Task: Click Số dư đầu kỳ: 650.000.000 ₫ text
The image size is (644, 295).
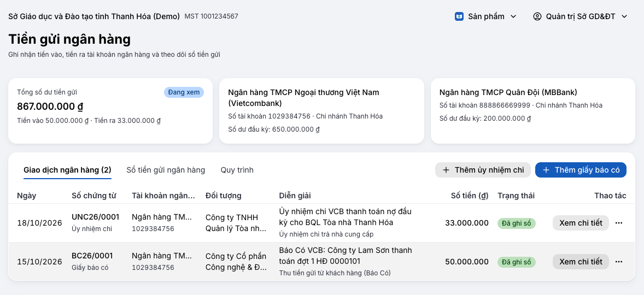Action: (x=274, y=129)
